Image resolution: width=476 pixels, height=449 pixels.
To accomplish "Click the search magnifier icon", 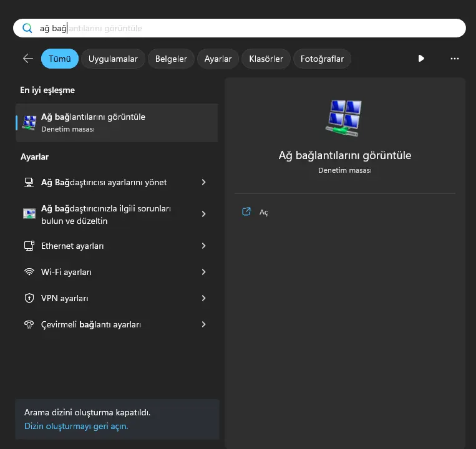I will (27, 28).
